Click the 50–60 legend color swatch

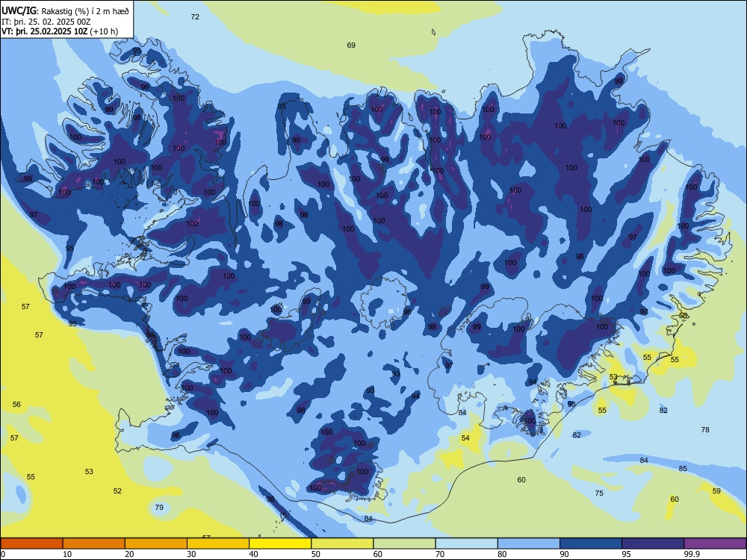(342, 544)
